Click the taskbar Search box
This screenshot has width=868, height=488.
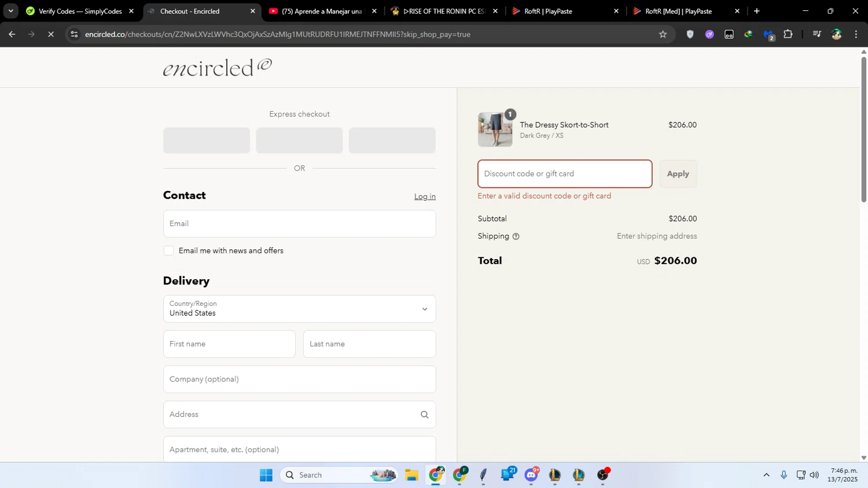(x=339, y=475)
